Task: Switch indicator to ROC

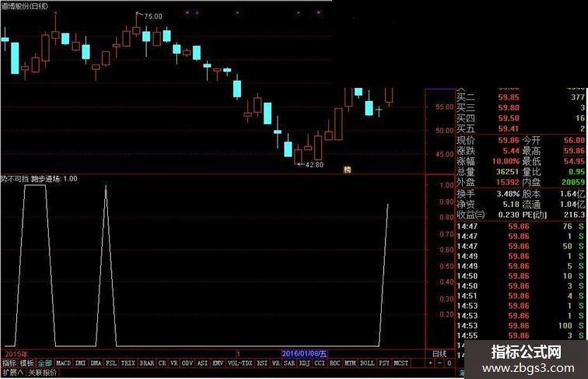Action: [x=335, y=363]
